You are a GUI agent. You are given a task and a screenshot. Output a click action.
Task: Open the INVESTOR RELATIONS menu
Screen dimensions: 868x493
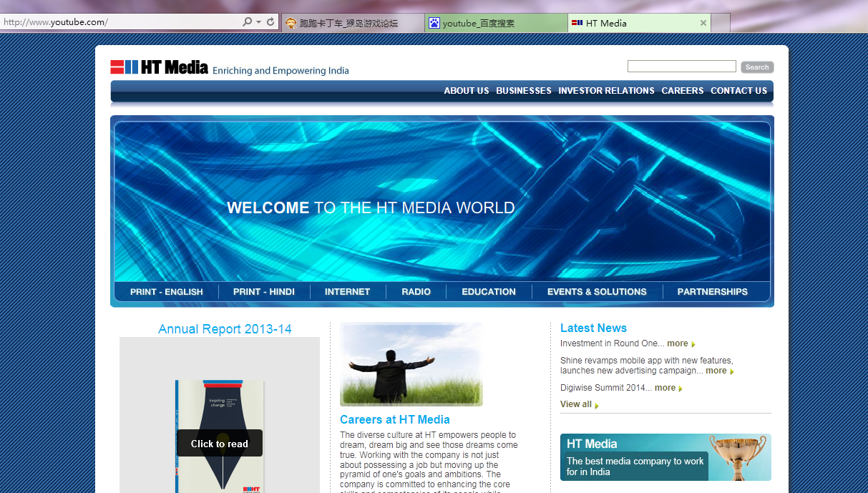[x=606, y=91]
